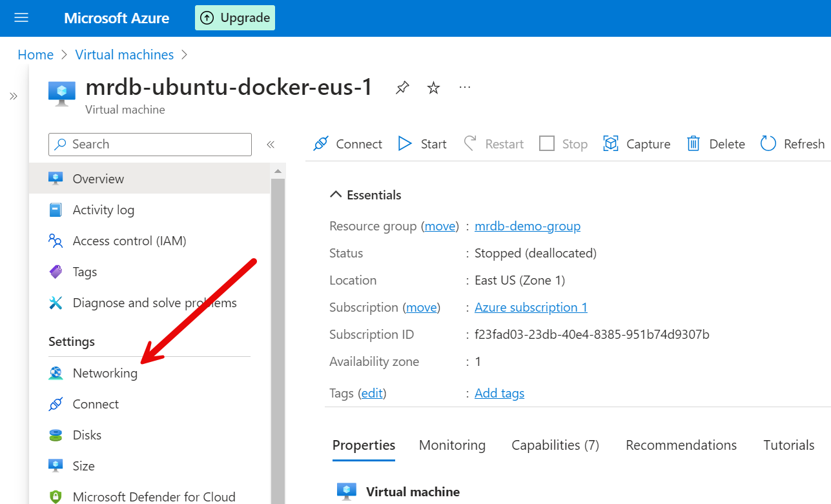Mark the VM as favorite star
This screenshot has width=831, height=504.
[433, 88]
